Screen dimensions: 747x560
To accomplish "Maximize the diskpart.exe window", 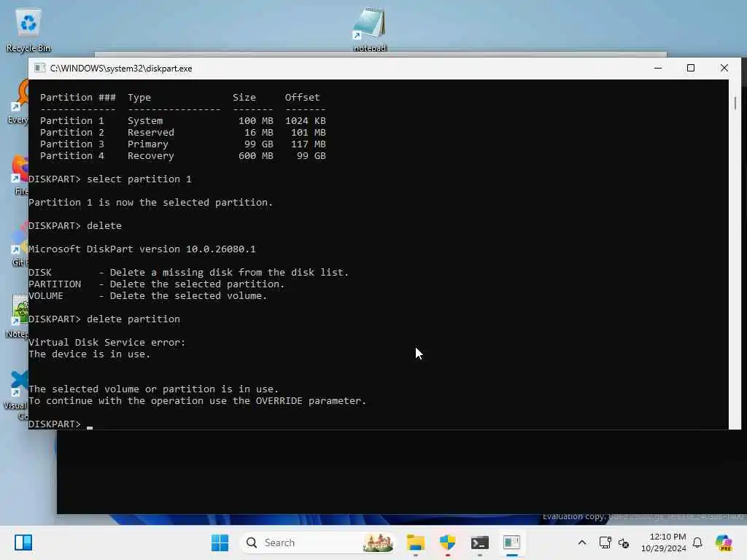I will point(691,68).
